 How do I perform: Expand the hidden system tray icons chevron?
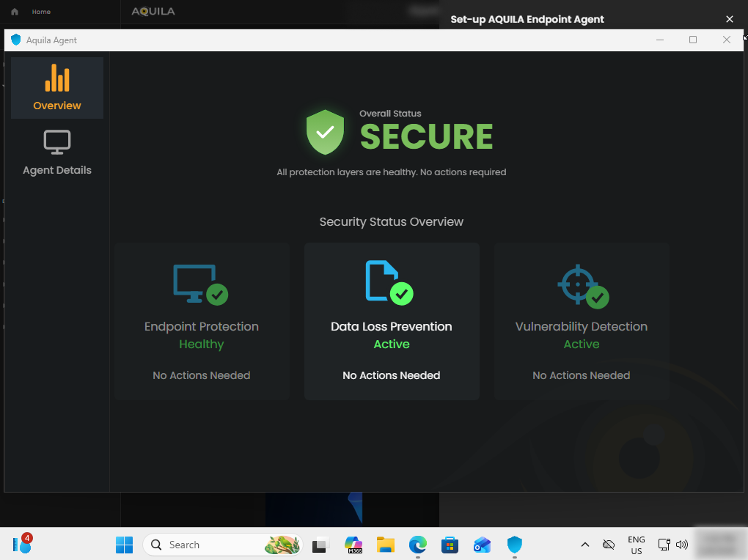(584, 545)
